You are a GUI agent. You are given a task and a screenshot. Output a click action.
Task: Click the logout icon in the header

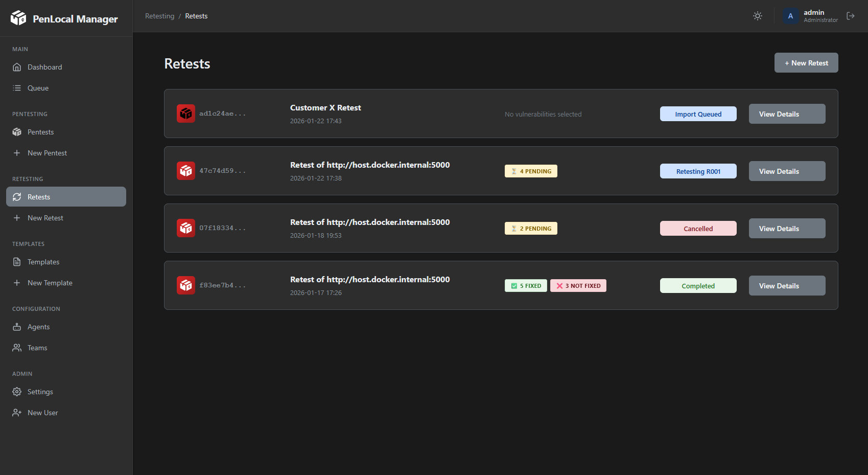pyautogui.click(x=851, y=16)
